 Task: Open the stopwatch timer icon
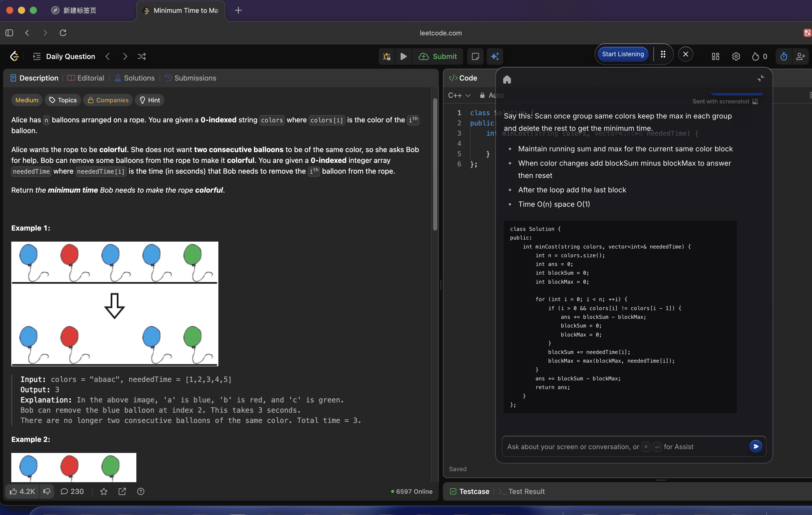784,56
